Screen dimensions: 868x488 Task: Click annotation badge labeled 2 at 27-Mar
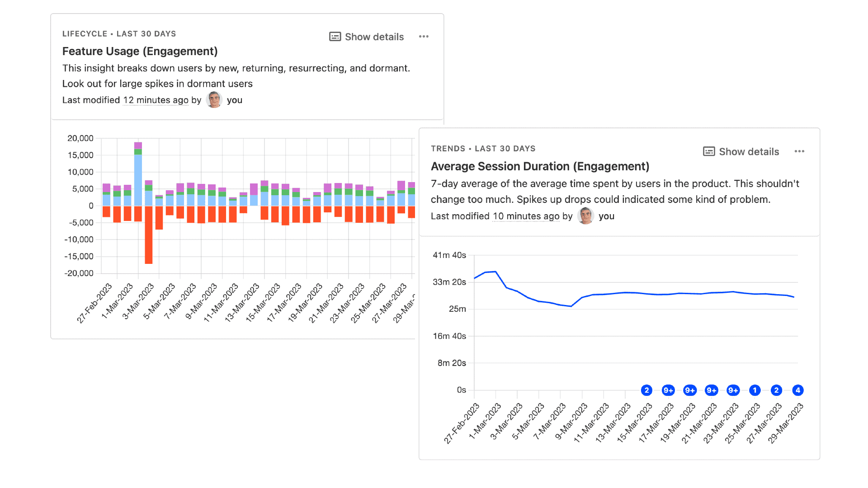[776, 390]
